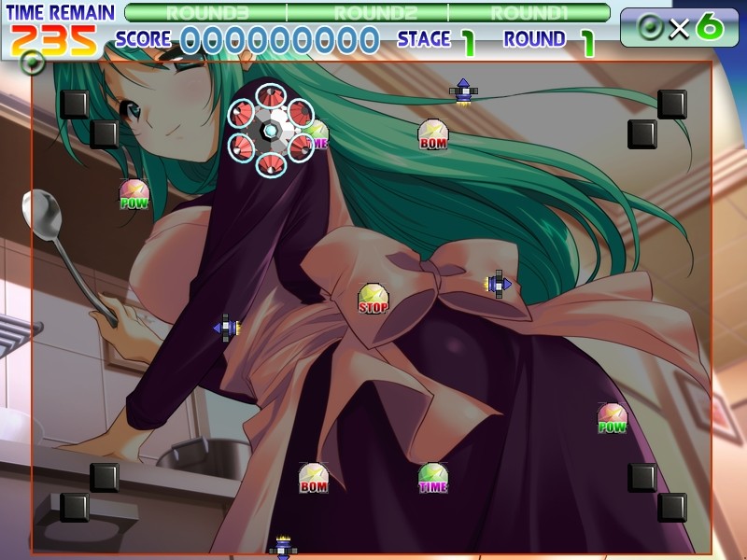Click the TIME REMAIN 235 countdown

[54, 39]
